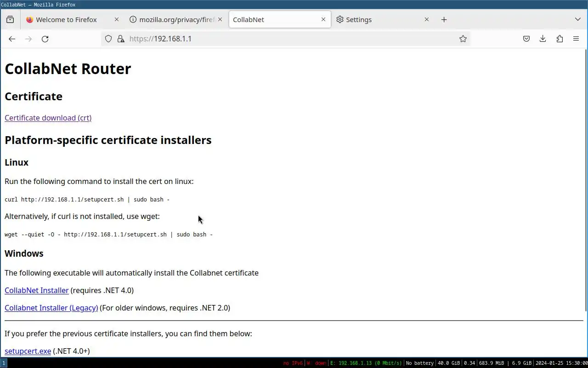This screenshot has height=368, width=588.
Task: Go back to previous page
Action: (x=12, y=39)
